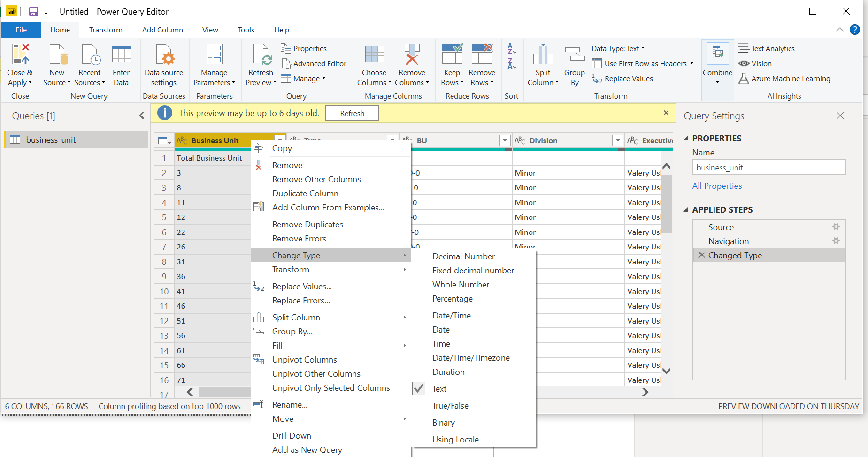Click the Refresh button in the preview banner

pos(352,113)
